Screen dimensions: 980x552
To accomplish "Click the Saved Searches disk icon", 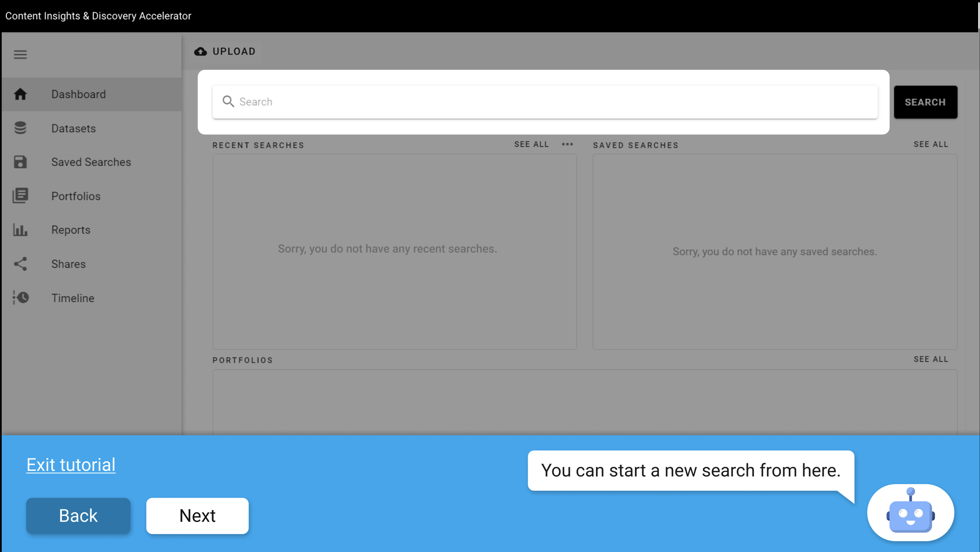I will click(x=20, y=162).
